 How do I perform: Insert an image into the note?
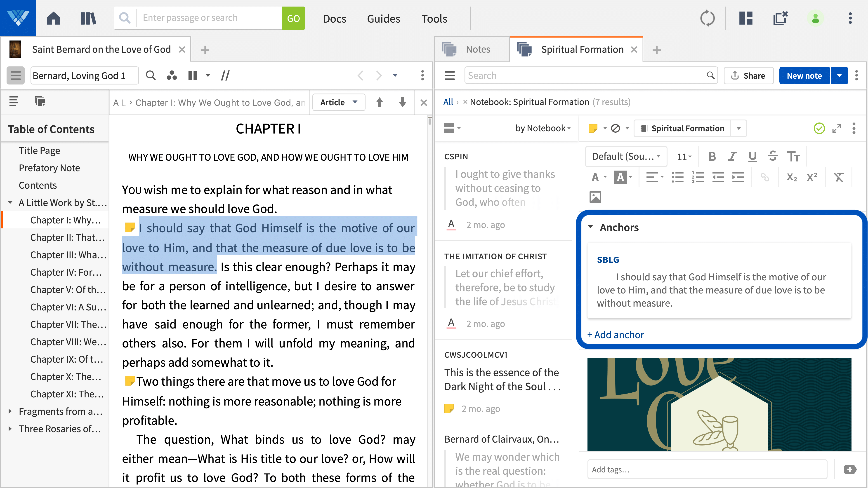pyautogui.click(x=595, y=197)
